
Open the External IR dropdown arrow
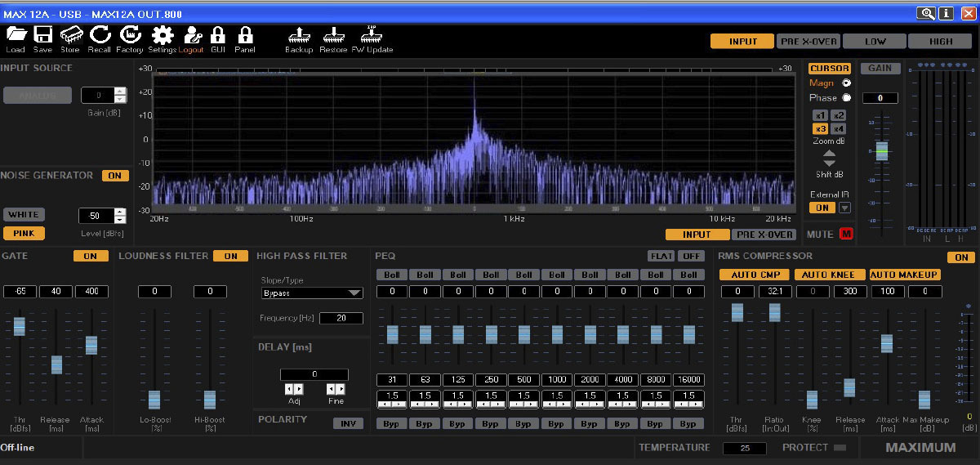[x=844, y=208]
